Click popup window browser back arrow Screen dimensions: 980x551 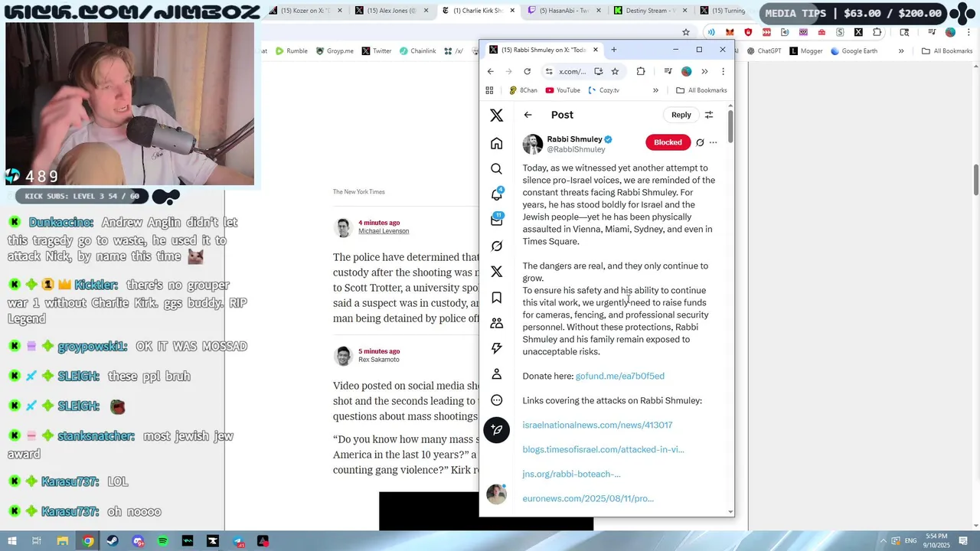491,71
